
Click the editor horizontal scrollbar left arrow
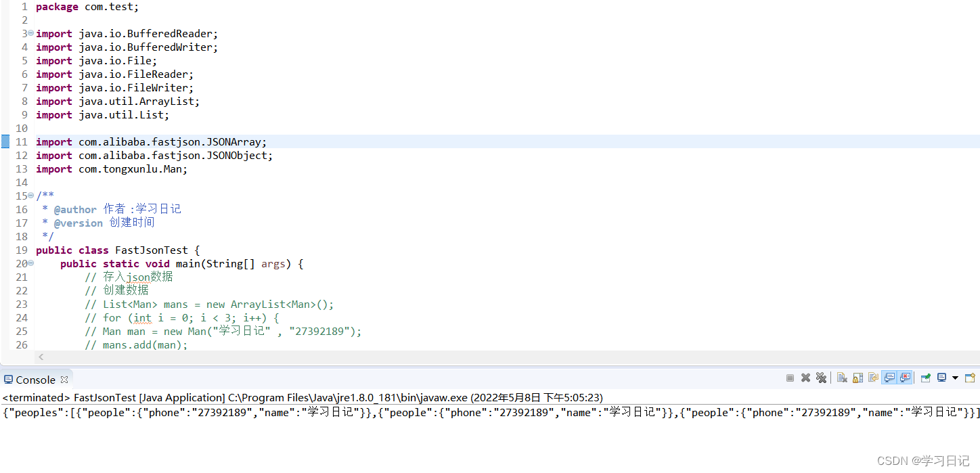[41, 357]
